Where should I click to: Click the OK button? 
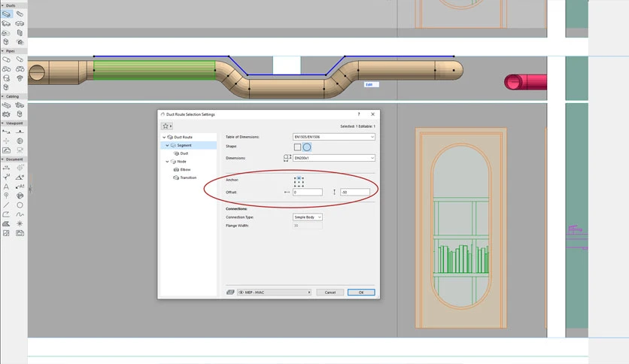point(361,293)
